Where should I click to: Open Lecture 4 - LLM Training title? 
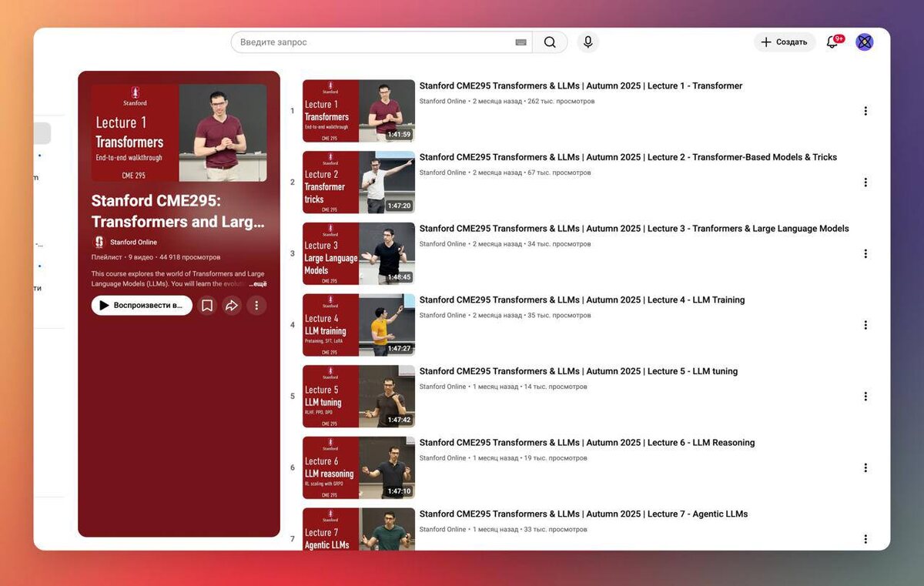582,300
